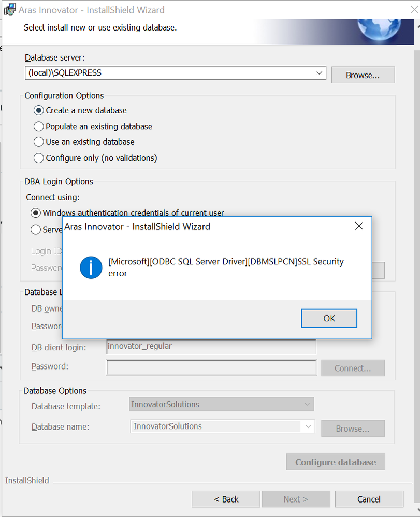Click the DB client login text field
The width and height of the screenshot is (420, 517).
point(211,346)
